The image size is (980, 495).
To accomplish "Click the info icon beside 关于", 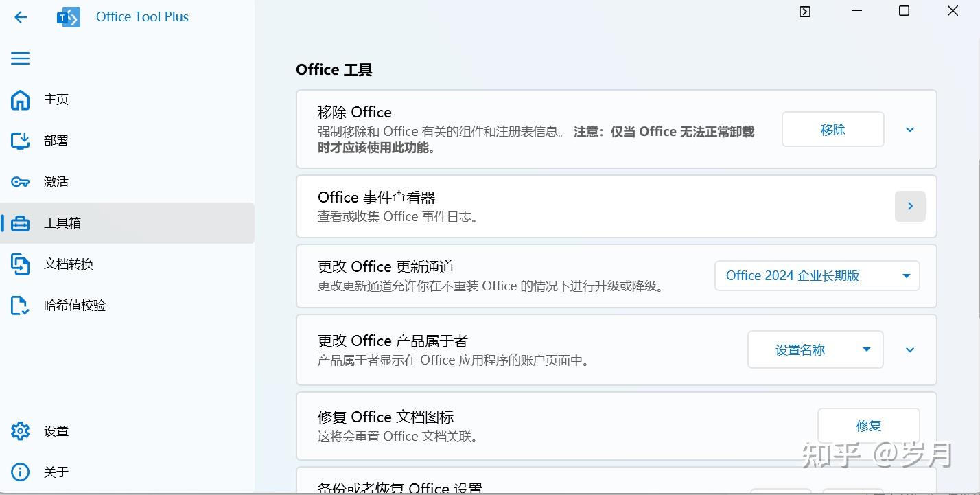I will [21, 472].
